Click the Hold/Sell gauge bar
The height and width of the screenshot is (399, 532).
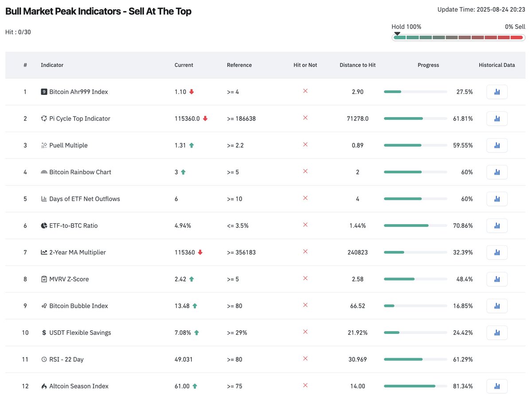coord(458,37)
